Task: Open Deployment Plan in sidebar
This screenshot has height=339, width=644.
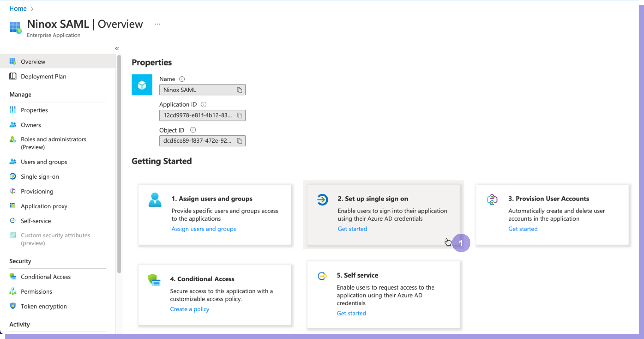Action: [x=58, y=76]
